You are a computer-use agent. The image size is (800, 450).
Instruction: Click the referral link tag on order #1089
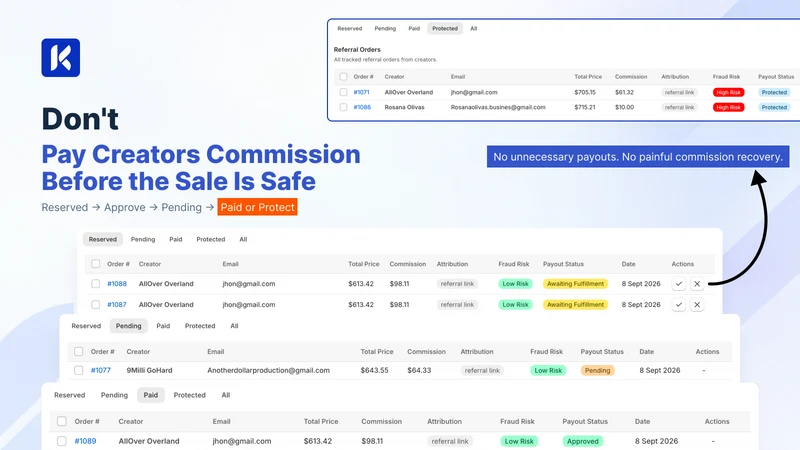[x=450, y=441]
